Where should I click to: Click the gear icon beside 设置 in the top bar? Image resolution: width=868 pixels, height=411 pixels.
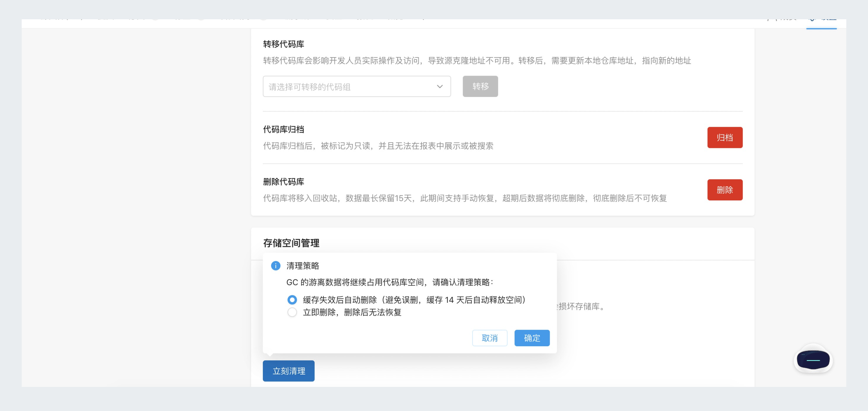(x=811, y=18)
